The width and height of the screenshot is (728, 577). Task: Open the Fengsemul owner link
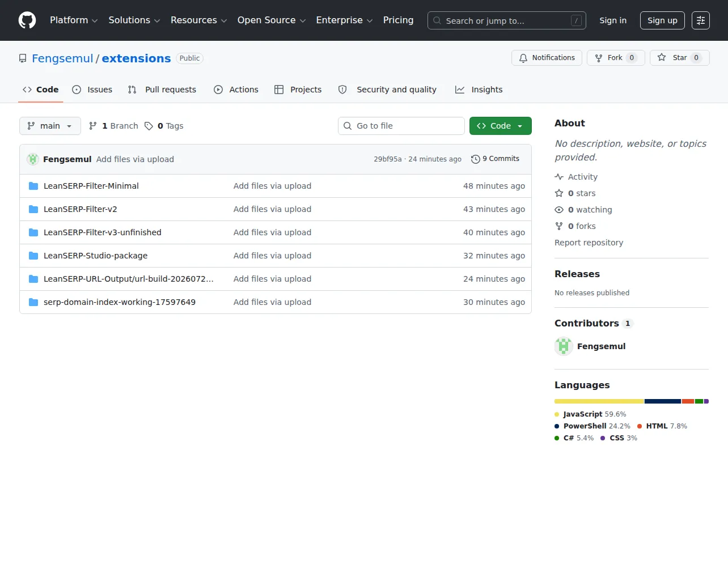[62, 58]
